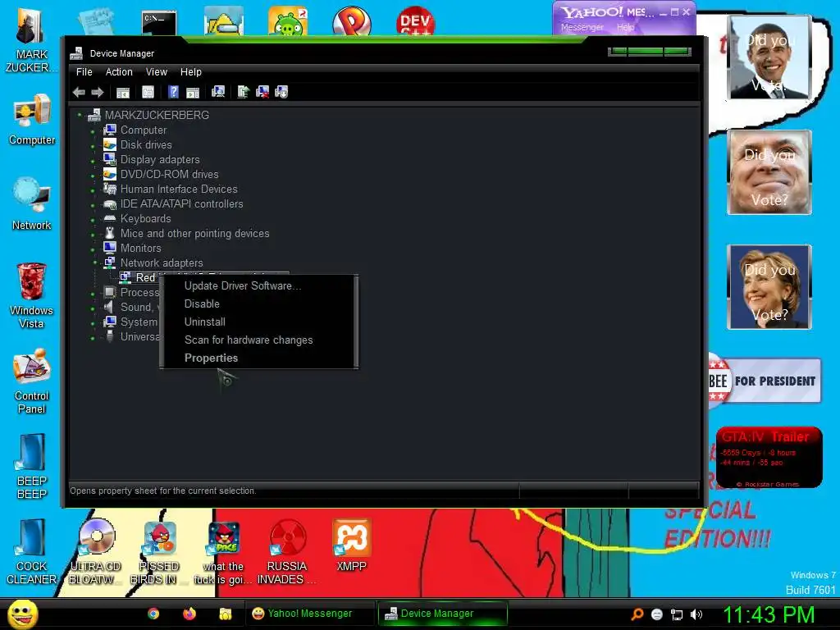Go back with the toolbar Back arrow
840x630 pixels.
point(79,92)
